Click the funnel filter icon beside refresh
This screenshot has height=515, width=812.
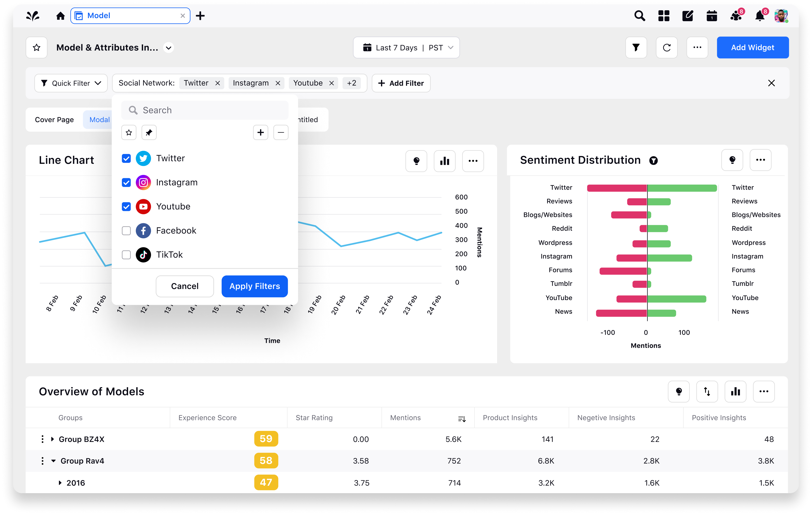636,48
